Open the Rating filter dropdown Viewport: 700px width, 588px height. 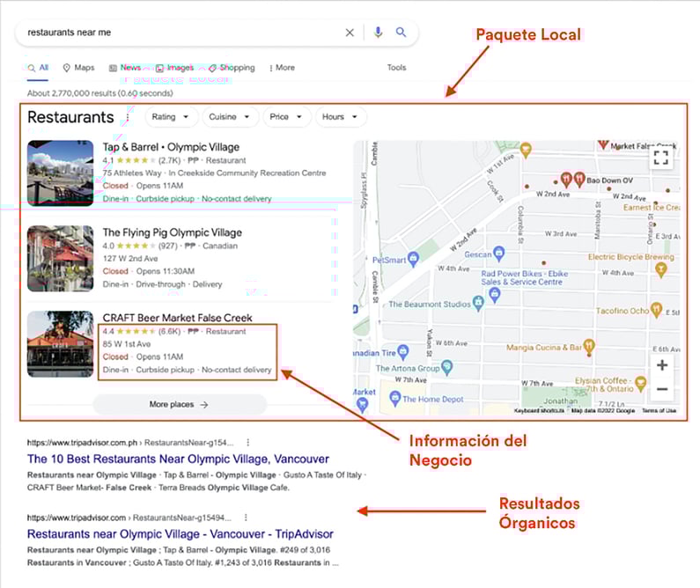(x=170, y=117)
